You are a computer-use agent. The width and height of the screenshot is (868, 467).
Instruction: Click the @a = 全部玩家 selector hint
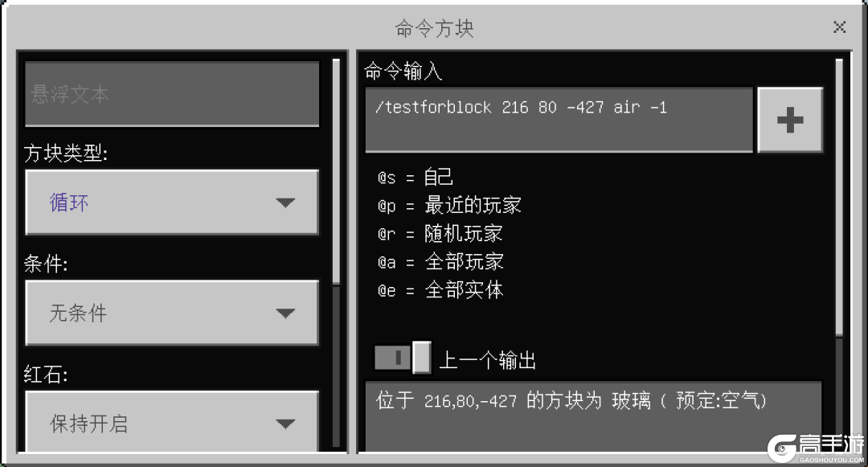[x=440, y=262]
